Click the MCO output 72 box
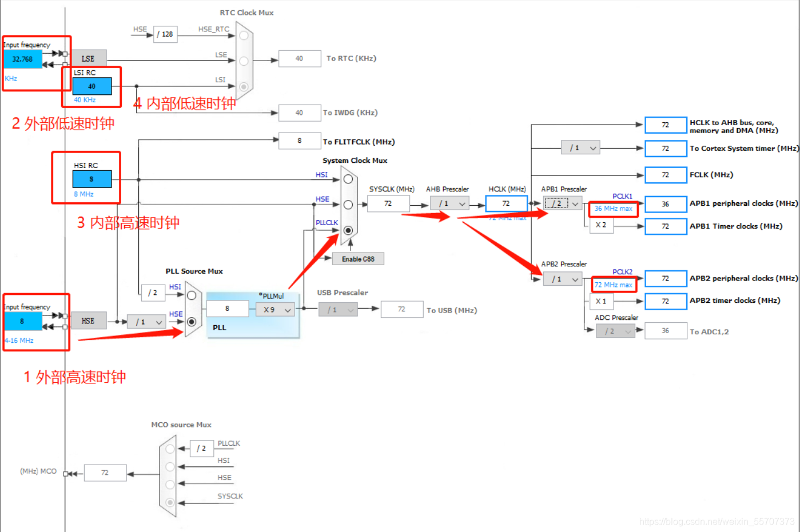Image resolution: width=800 pixels, height=532 pixels. [x=105, y=473]
